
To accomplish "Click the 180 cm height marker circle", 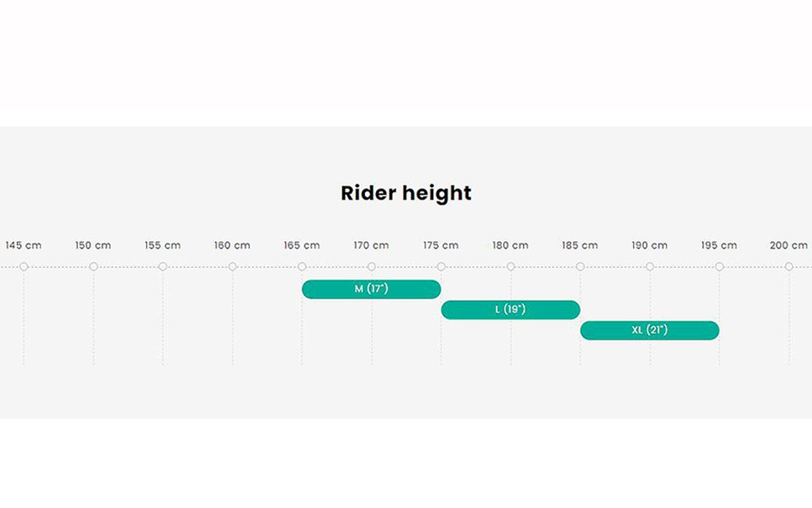I will [x=511, y=267].
